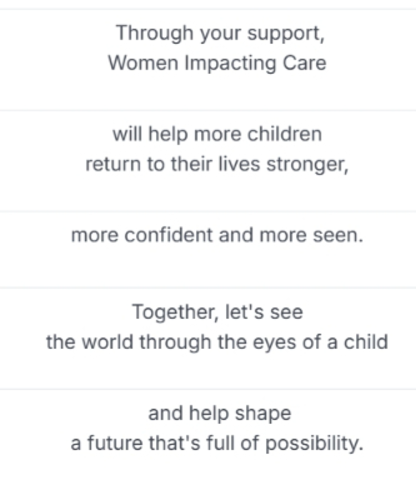Click the word 'confident'
Image resolution: width=416 pixels, height=477 pixels.
tap(169, 235)
